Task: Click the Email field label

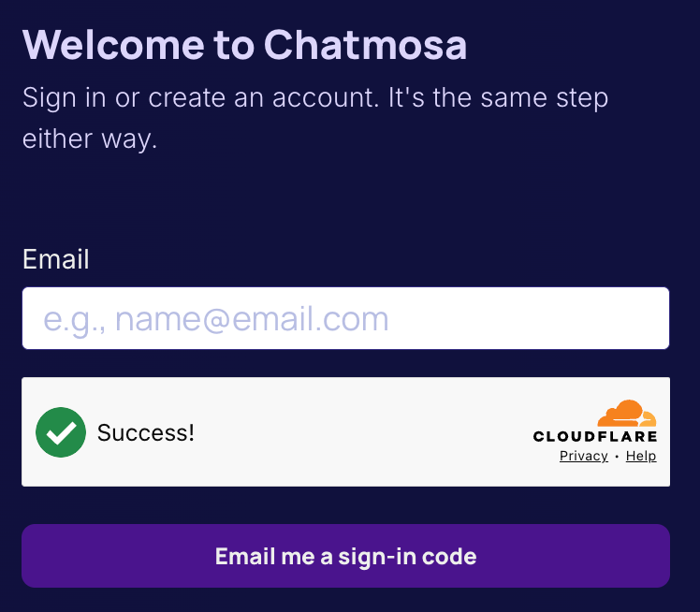Action: [56, 259]
